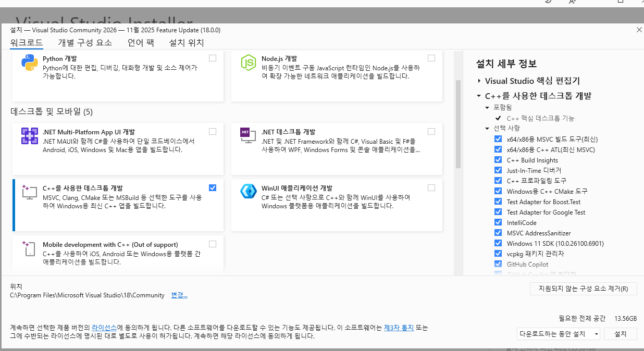Uncheck vcpkg 패키지 관리자 option

coord(498,254)
